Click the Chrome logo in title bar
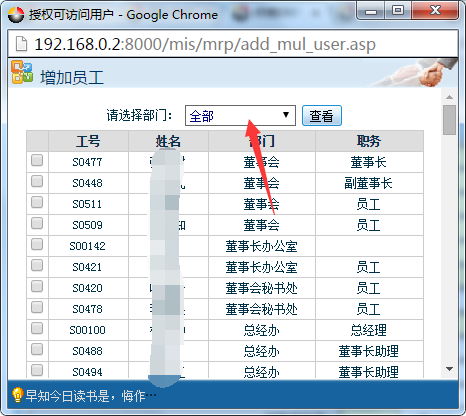 coord(16,15)
